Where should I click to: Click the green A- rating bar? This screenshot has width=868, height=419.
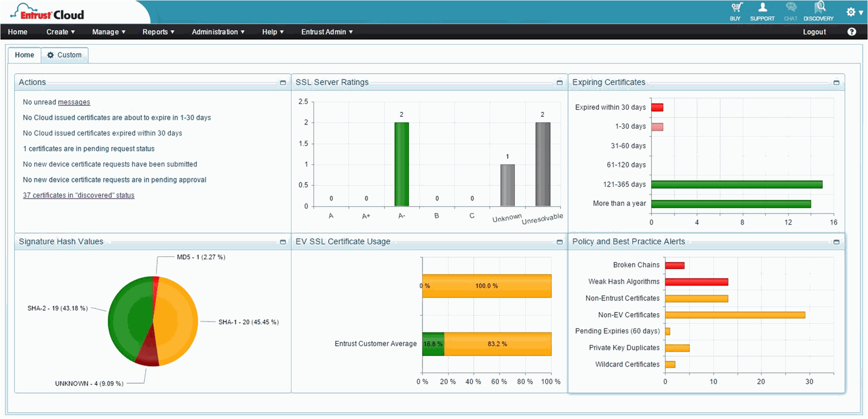pyautogui.click(x=401, y=164)
